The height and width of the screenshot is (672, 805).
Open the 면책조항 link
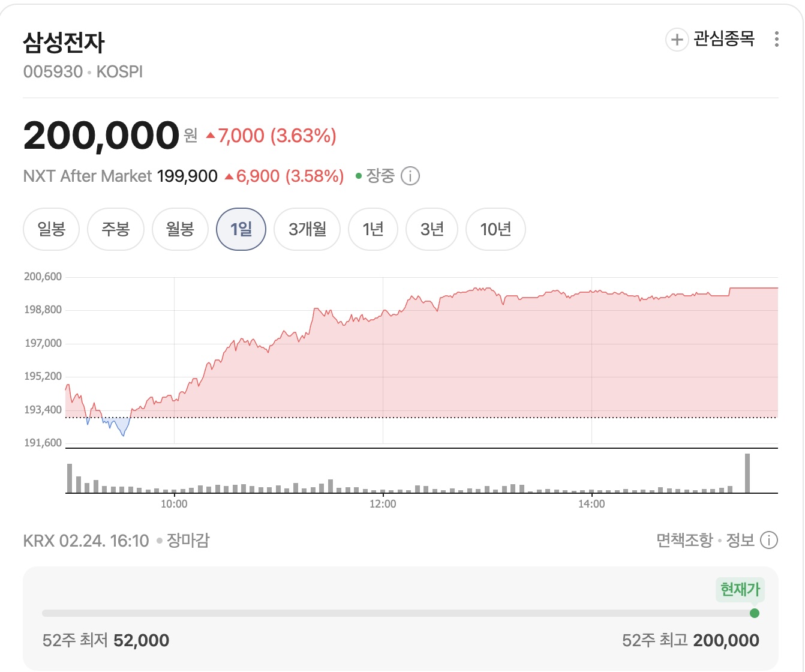684,541
